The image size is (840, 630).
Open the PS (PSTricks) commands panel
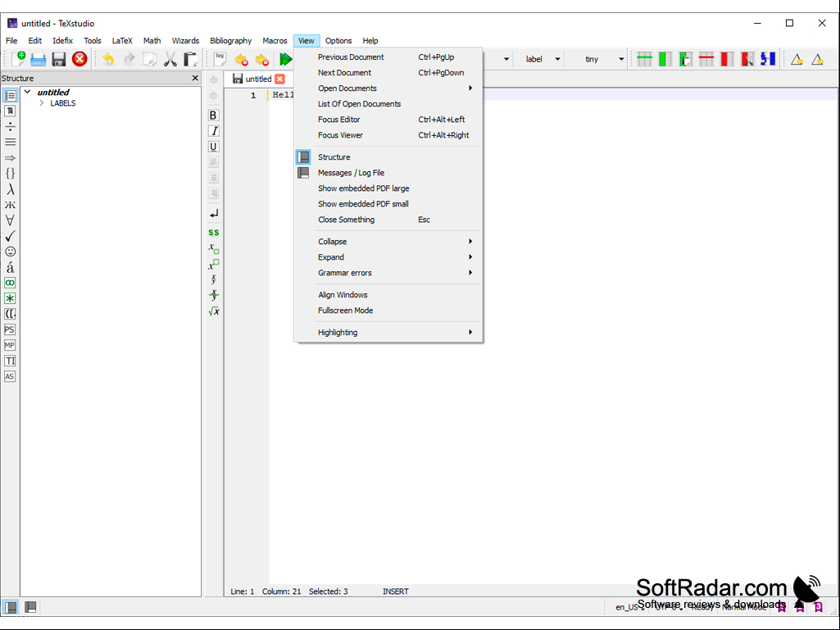[10, 329]
